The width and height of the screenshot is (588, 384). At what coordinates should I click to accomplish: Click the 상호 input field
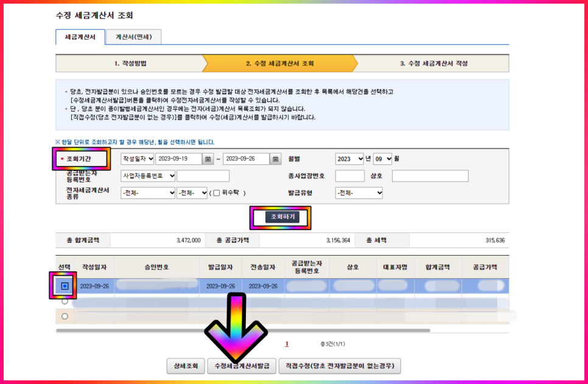click(x=430, y=176)
